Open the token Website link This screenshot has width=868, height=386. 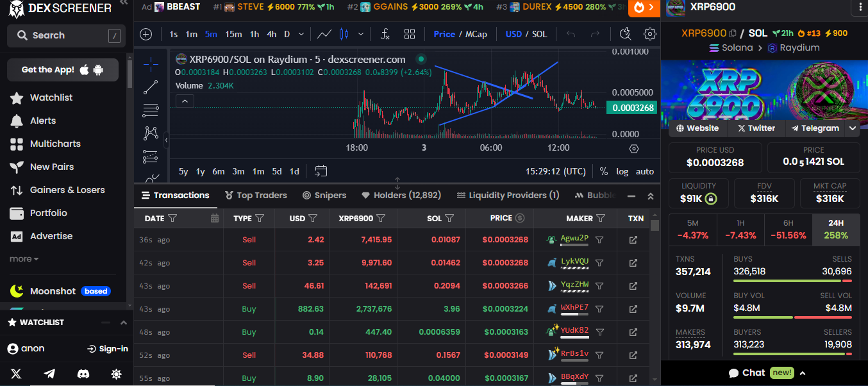pos(697,128)
